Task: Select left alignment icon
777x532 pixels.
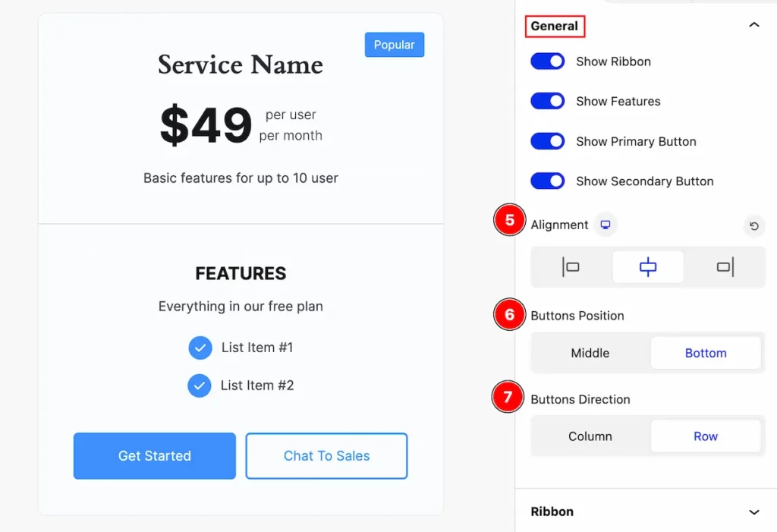Action: click(x=571, y=267)
